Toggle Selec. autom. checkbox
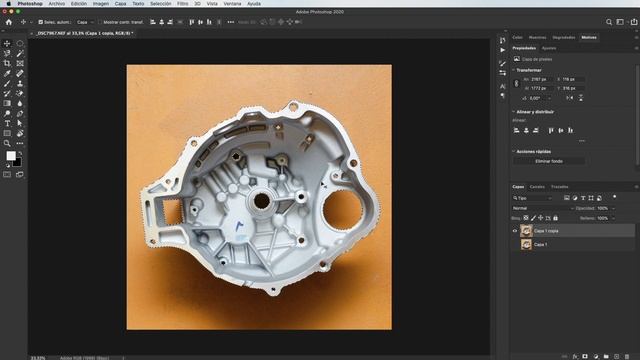Screen dimensions: 640x360 click(x=40, y=22)
